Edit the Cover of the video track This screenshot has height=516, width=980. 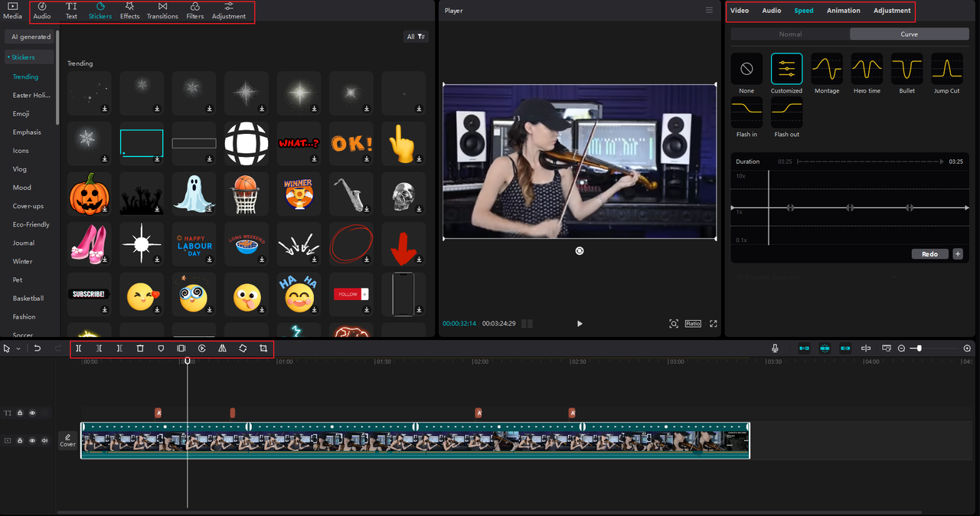tap(68, 440)
